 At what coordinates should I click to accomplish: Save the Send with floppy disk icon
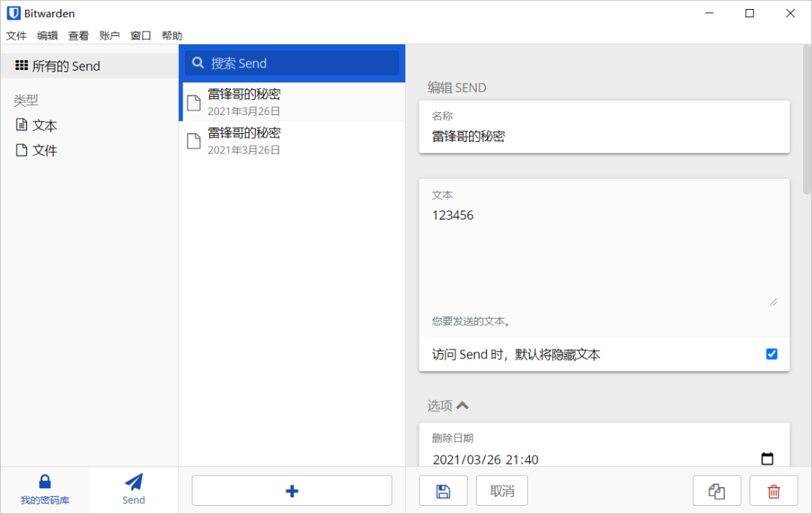pyautogui.click(x=444, y=491)
